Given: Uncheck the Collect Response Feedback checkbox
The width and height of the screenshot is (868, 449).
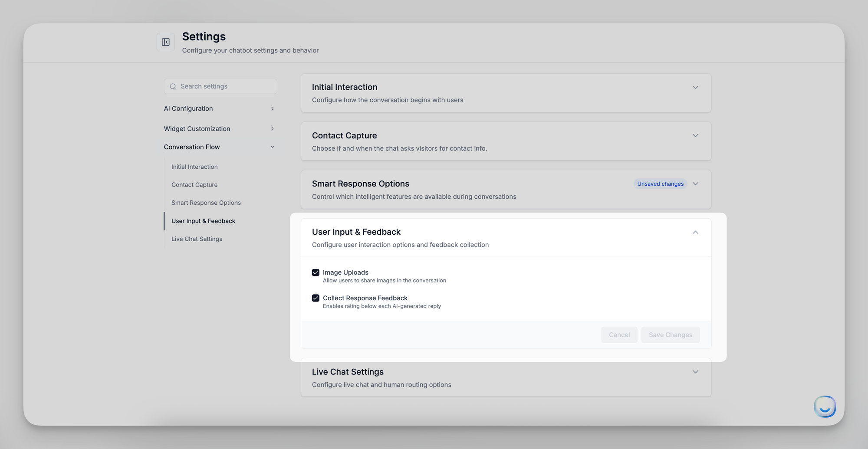Looking at the screenshot, I should [x=316, y=298].
